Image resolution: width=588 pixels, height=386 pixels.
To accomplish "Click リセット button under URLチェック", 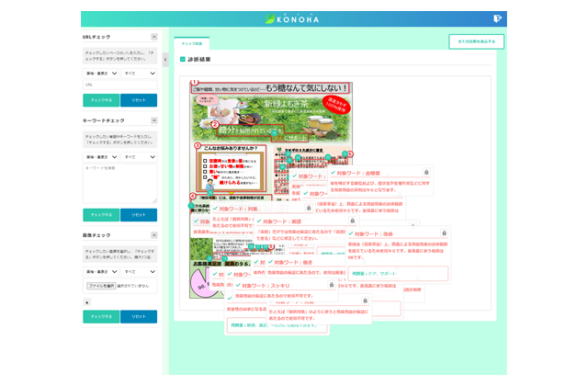I will point(139,100).
